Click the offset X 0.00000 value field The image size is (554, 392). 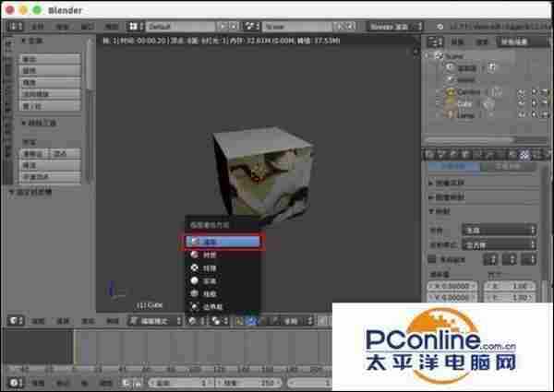(x=452, y=285)
